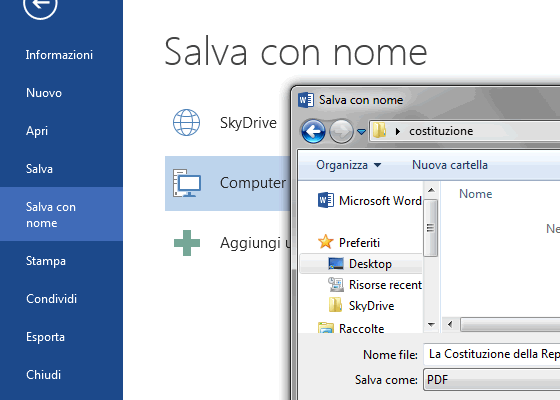Click the Risorse recenti icon
Viewport: 560px width, 400px height.
coord(336,284)
